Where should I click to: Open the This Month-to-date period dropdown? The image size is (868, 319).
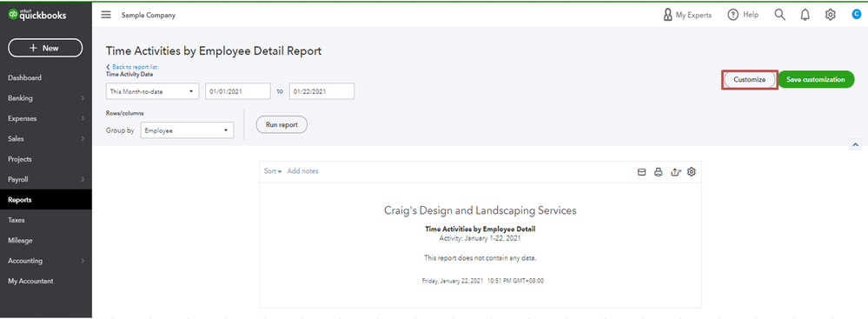point(152,91)
